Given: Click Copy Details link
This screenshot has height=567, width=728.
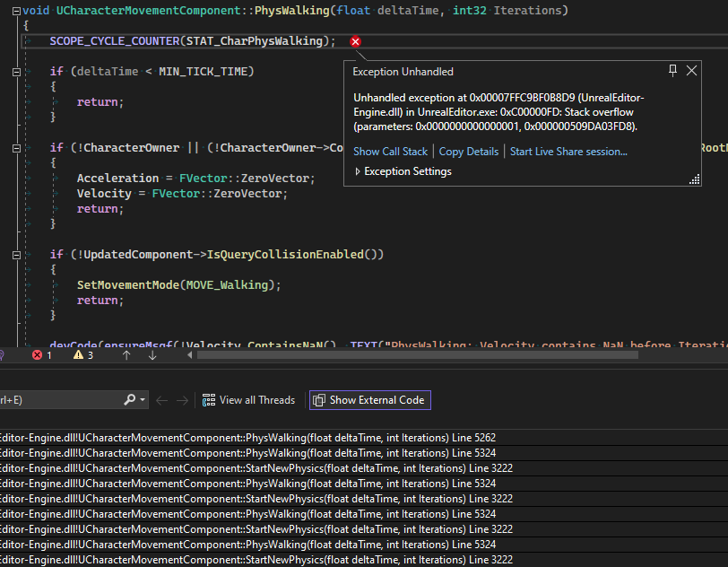Looking at the screenshot, I should pyautogui.click(x=468, y=152).
